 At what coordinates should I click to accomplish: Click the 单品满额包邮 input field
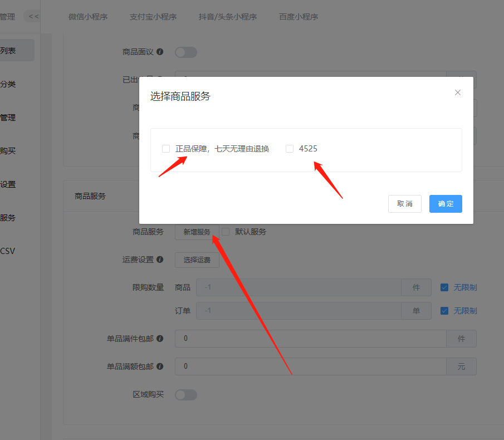(x=310, y=366)
